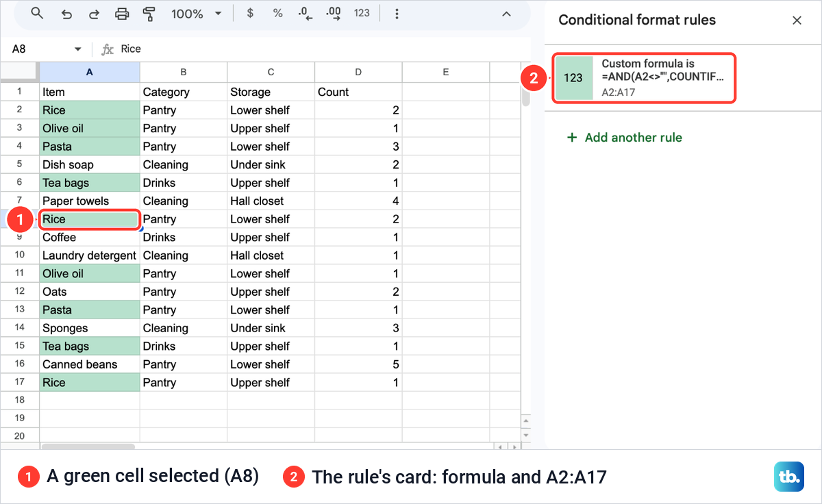Select the Sponges cell

pos(90,328)
